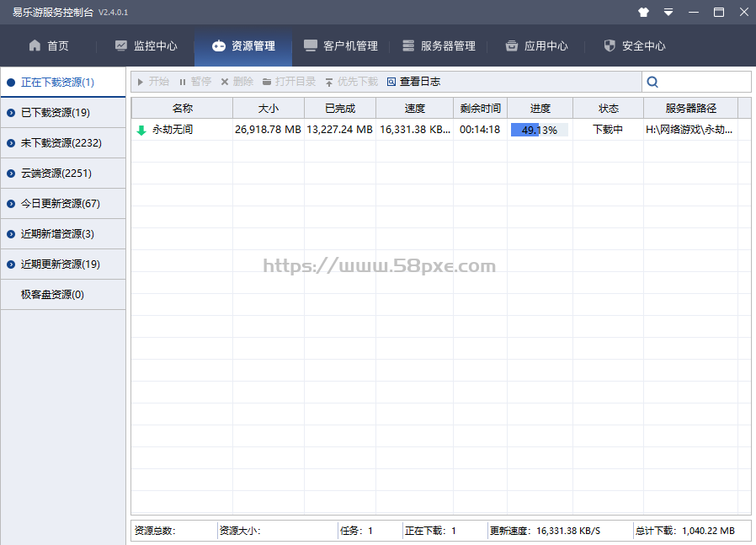Sort by 速度 column header
756x545 pixels.
tap(415, 108)
